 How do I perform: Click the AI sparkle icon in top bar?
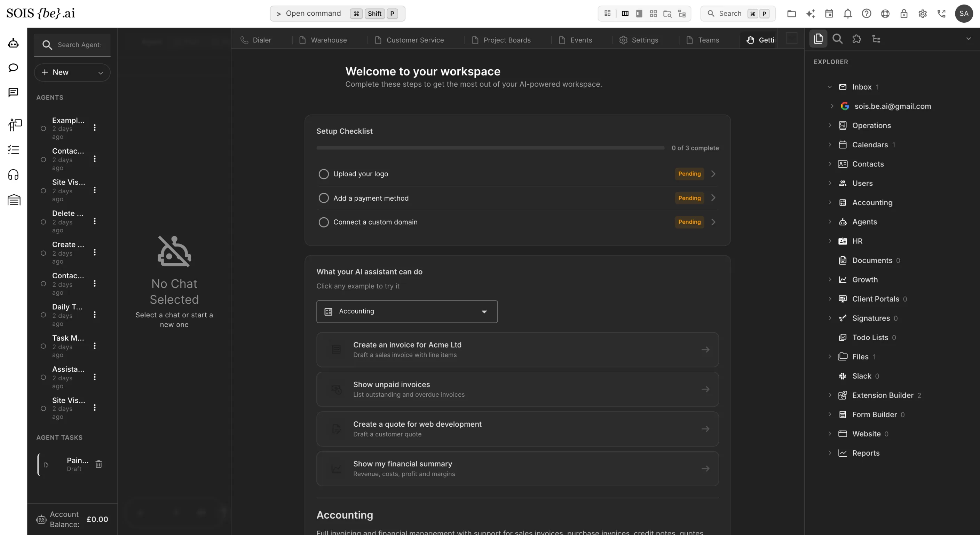click(x=810, y=14)
